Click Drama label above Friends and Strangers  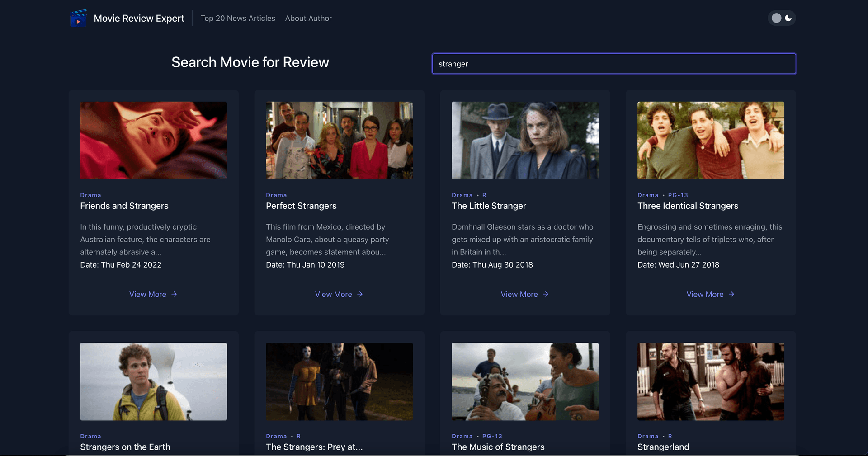pos(91,195)
